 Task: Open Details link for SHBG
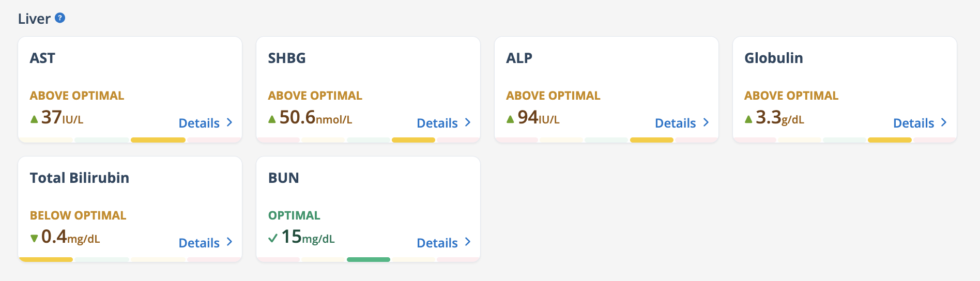437,123
